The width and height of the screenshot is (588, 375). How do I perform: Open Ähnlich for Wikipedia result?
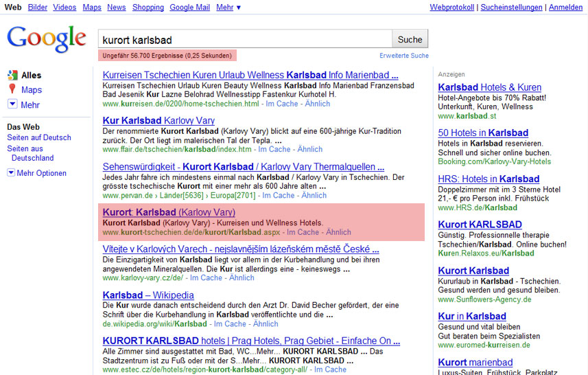pyautogui.click(x=266, y=323)
